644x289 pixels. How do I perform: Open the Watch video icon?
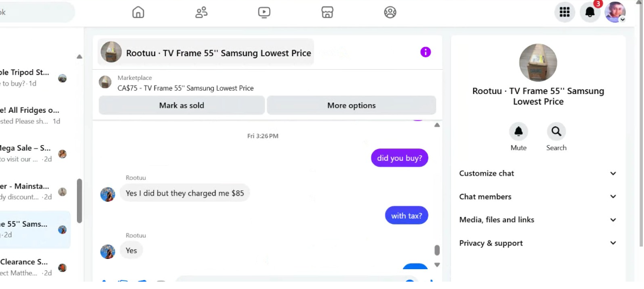[264, 12]
